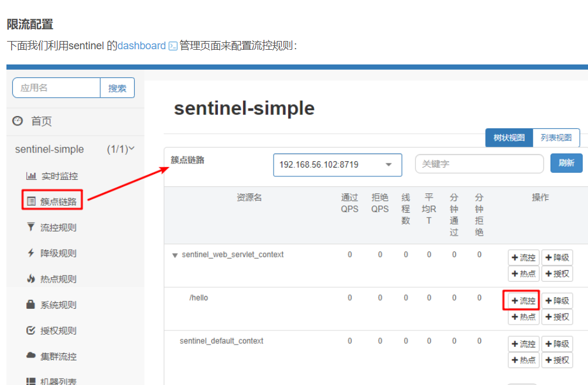Open 系统规则 menu item
This screenshot has height=385, width=588.
click(58, 305)
